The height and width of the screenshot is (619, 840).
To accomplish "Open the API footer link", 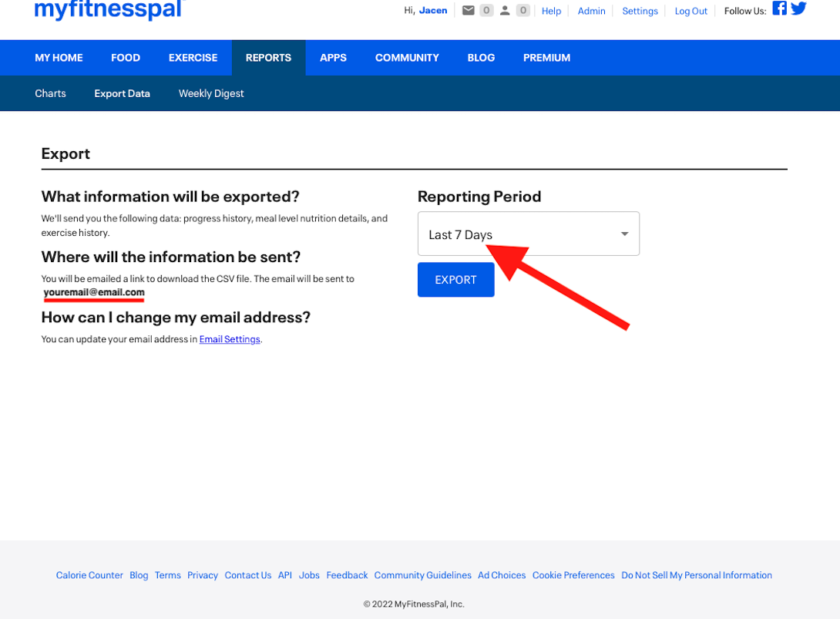I will pos(285,575).
